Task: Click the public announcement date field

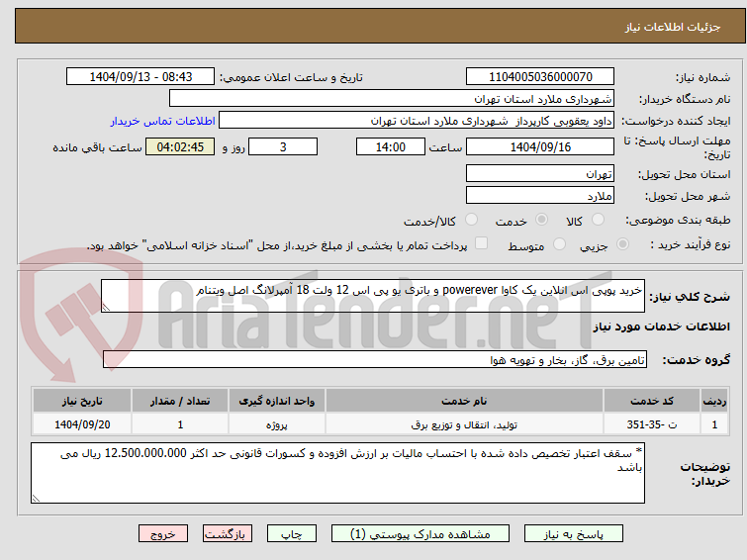Action: pos(140,77)
